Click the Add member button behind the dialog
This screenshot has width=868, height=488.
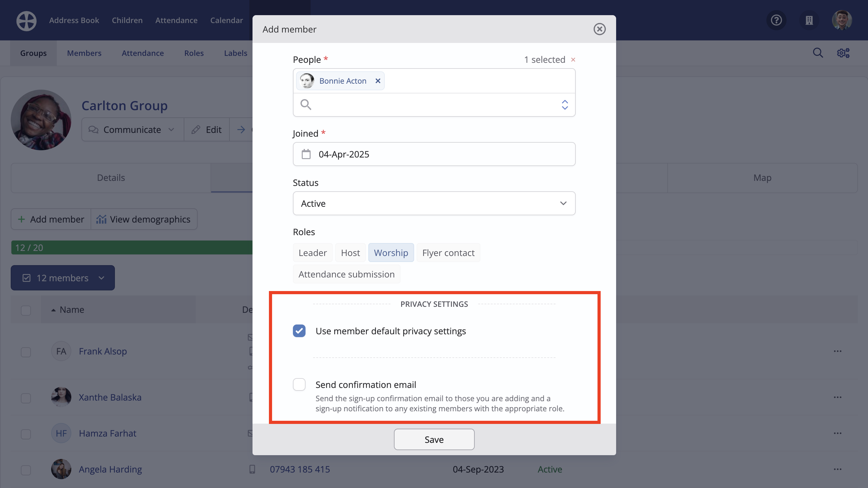click(x=51, y=219)
